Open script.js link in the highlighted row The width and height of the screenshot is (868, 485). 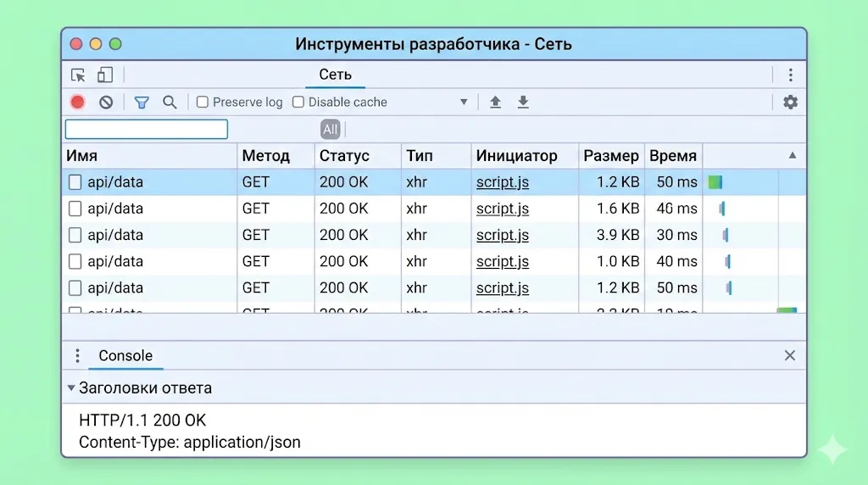coord(503,182)
